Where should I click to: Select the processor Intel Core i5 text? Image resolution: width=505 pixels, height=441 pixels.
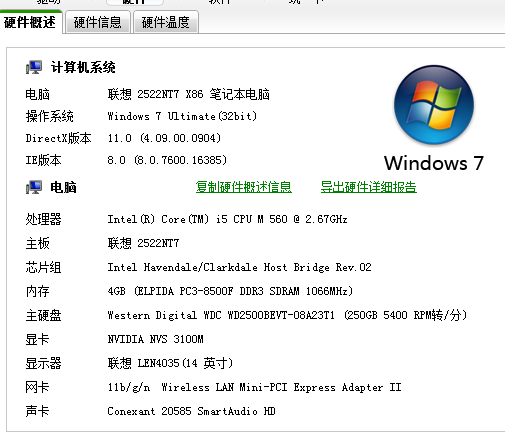(227, 219)
